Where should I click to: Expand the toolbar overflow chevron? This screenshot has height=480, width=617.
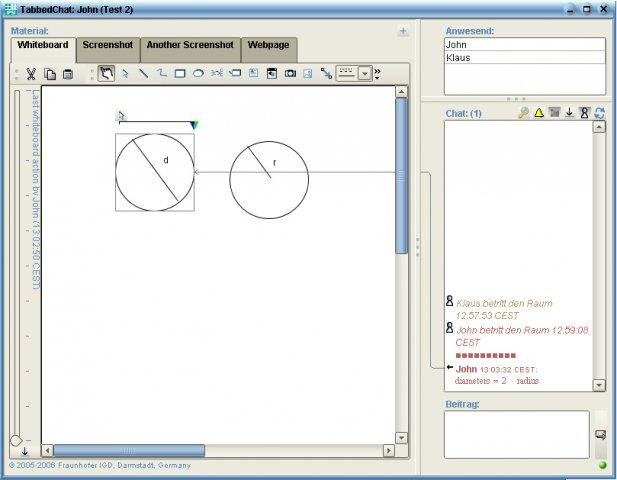(378, 73)
